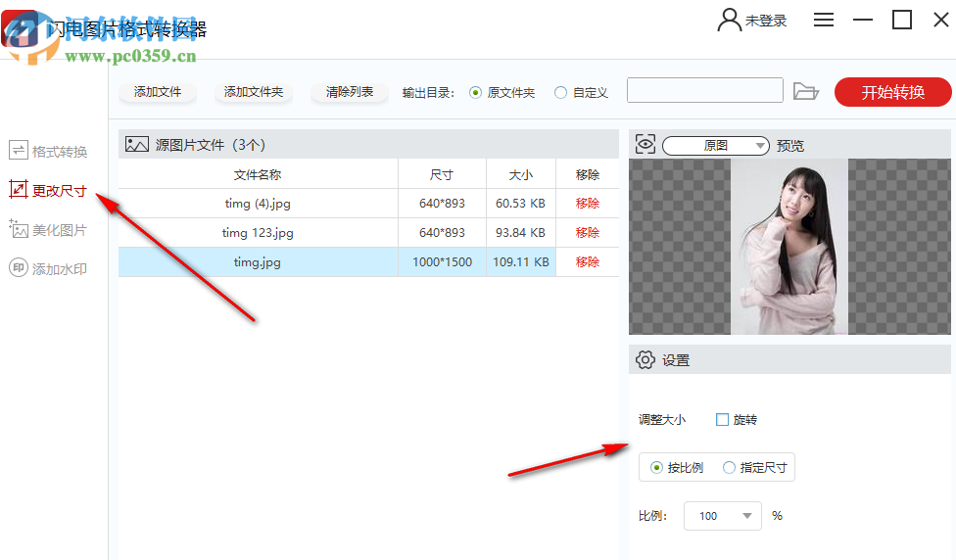The image size is (956, 560).
Task: Open the hamburger main menu
Action: (823, 21)
